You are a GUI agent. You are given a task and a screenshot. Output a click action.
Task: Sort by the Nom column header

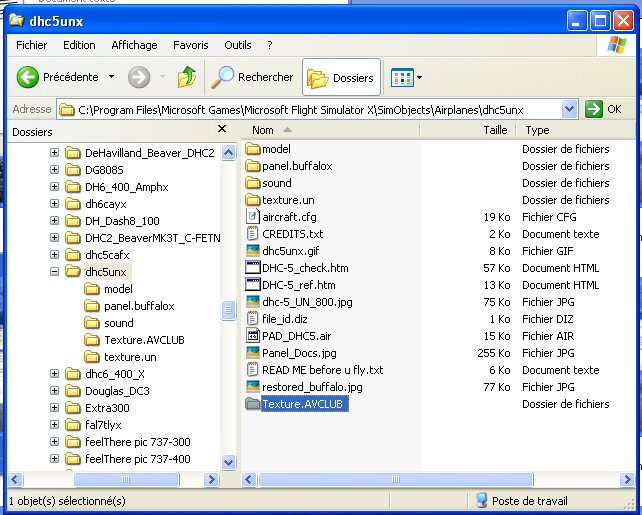331,130
